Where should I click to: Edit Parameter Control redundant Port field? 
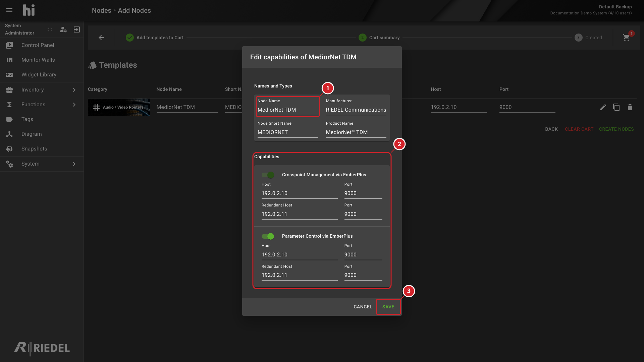(x=363, y=275)
